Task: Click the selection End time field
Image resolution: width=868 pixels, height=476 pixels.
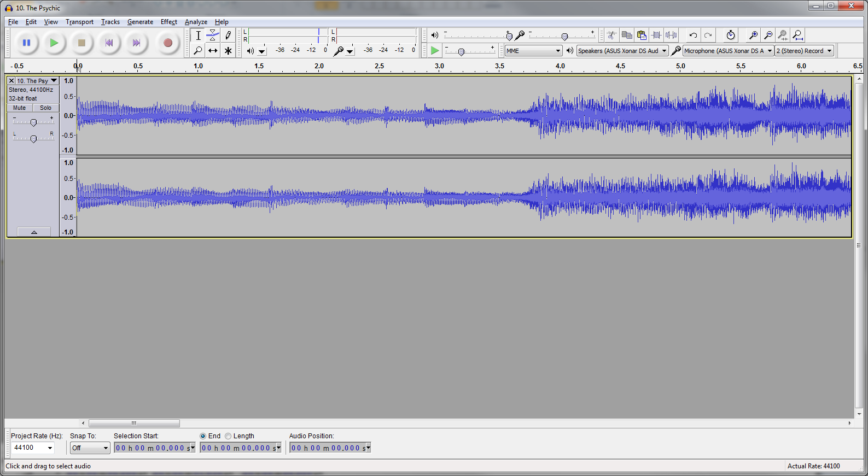Action: click(241, 448)
